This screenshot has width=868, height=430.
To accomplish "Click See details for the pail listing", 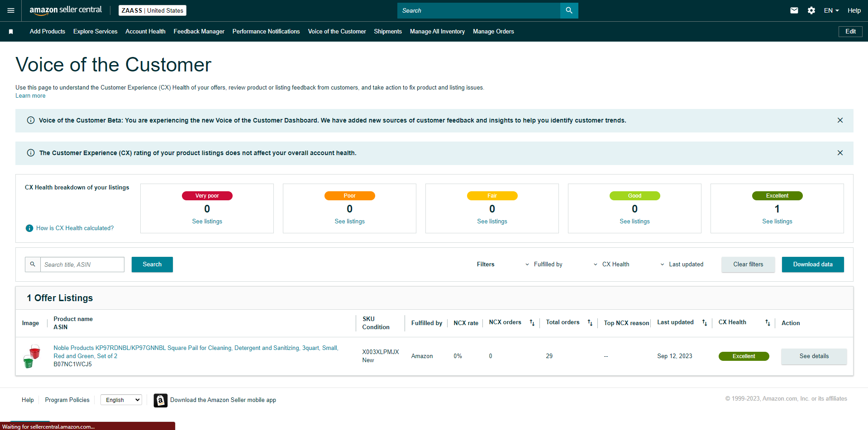I will tap(814, 356).
